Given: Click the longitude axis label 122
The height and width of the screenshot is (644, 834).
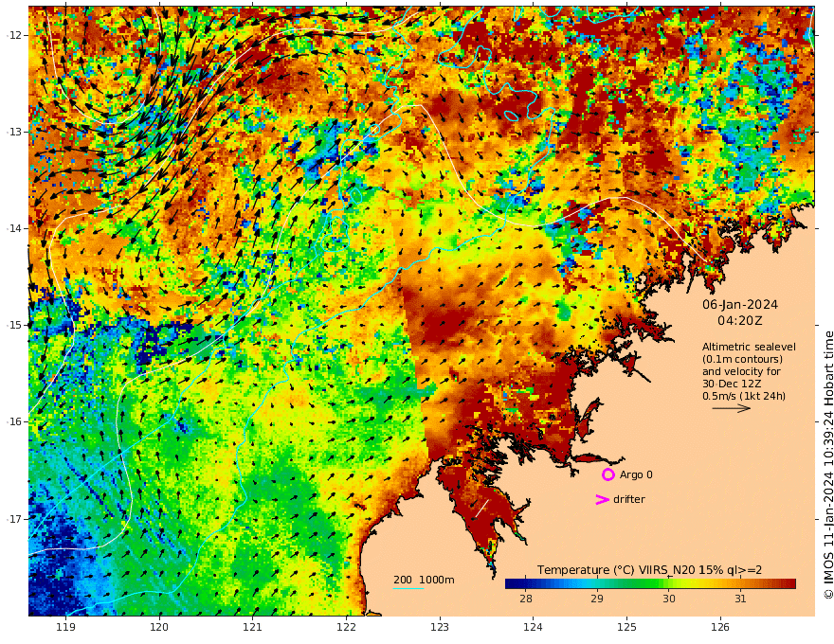Looking at the screenshot, I should [x=346, y=628].
